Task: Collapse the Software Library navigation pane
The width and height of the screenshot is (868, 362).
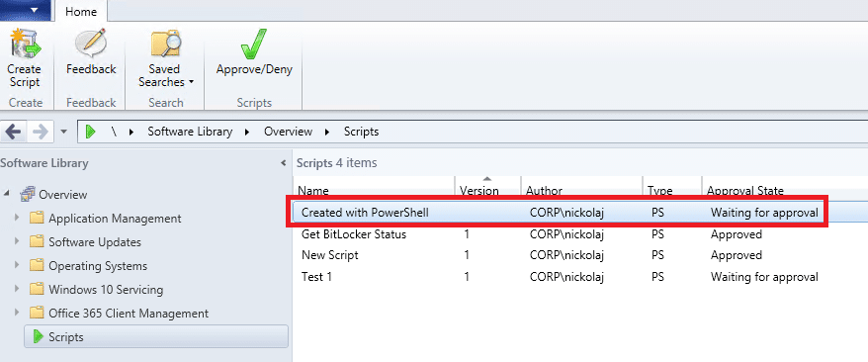Action: [284, 163]
